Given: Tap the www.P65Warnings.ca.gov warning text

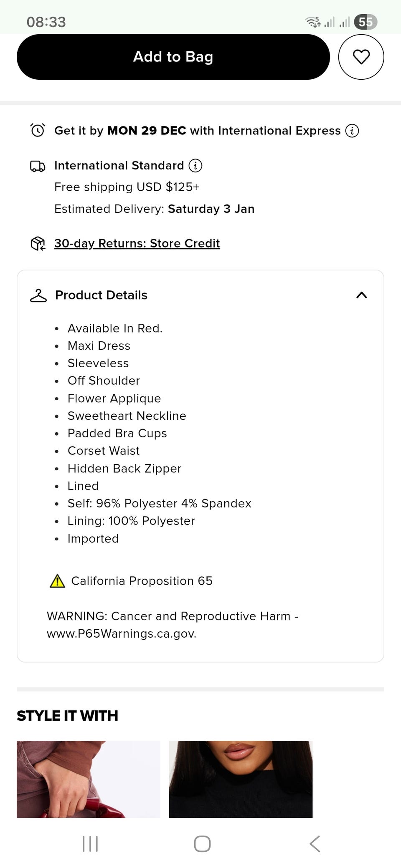Looking at the screenshot, I should point(121,633).
